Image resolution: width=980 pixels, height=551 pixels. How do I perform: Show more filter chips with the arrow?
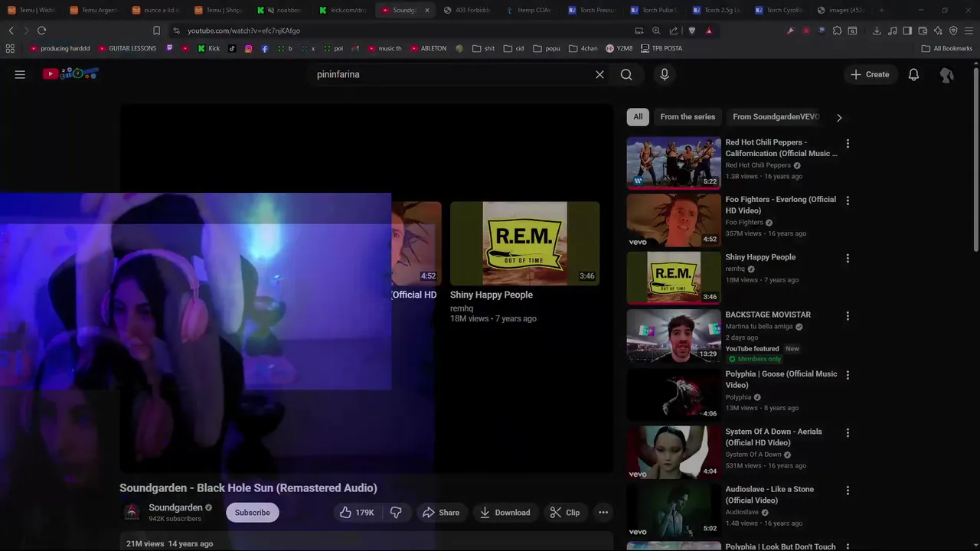click(839, 117)
